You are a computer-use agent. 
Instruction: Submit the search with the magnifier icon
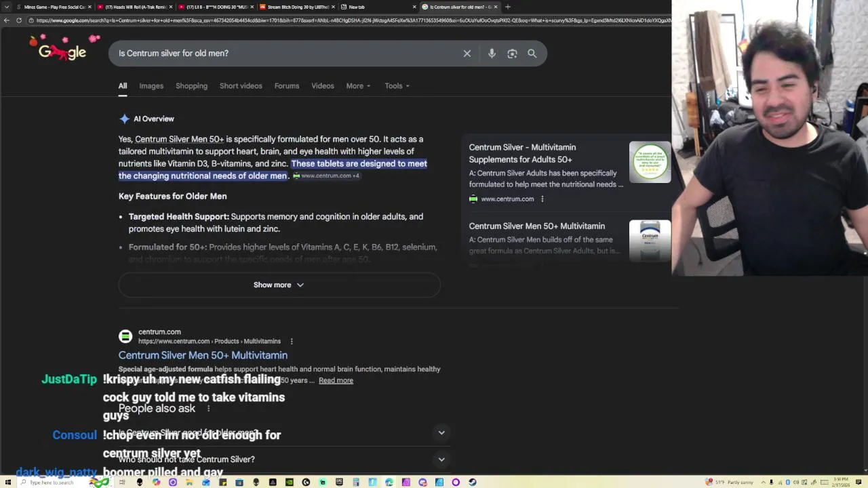tap(532, 54)
